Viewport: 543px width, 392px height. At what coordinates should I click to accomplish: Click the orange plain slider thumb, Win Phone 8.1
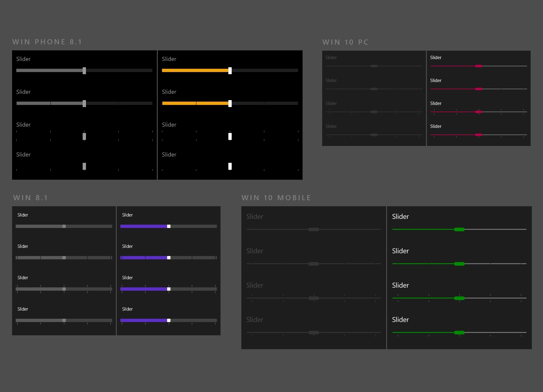point(230,71)
